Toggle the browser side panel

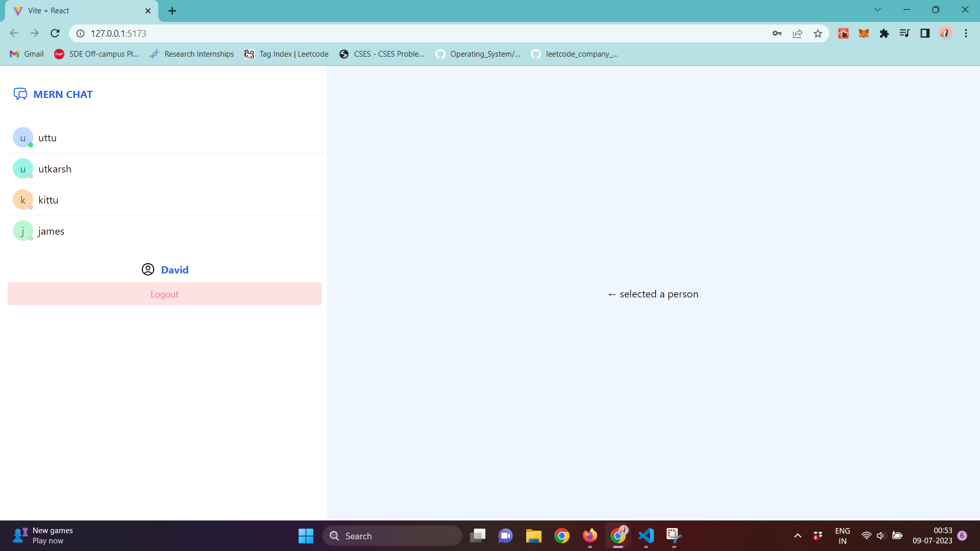pyautogui.click(x=925, y=34)
